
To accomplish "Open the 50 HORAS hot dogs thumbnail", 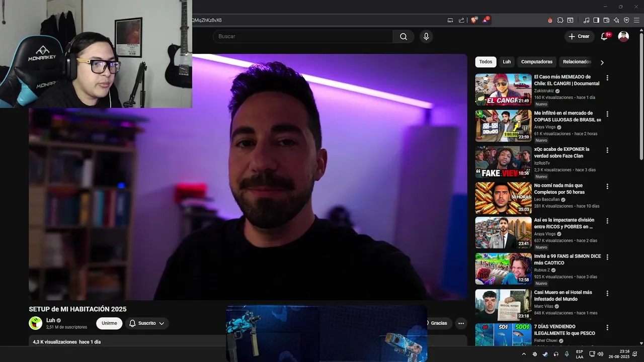I will point(503,198).
